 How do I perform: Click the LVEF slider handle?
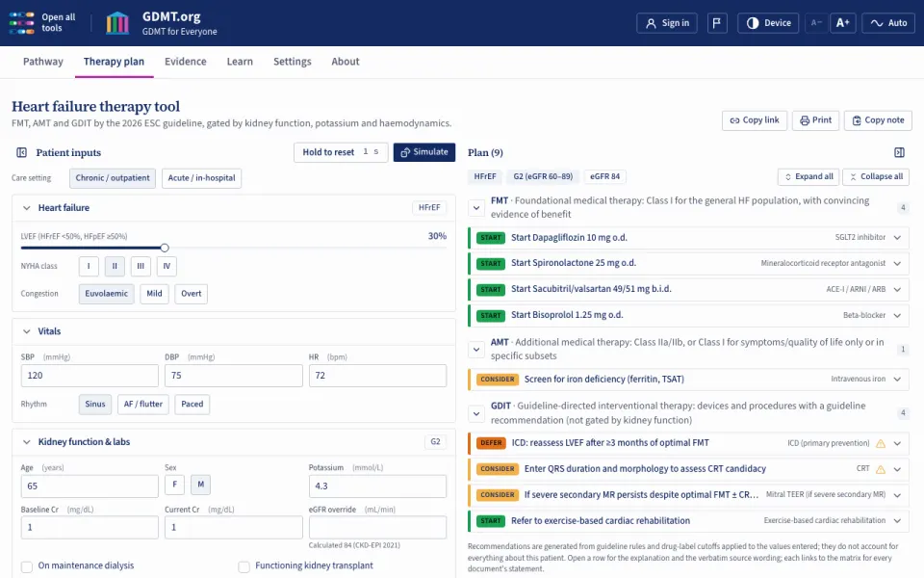click(x=165, y=248)
